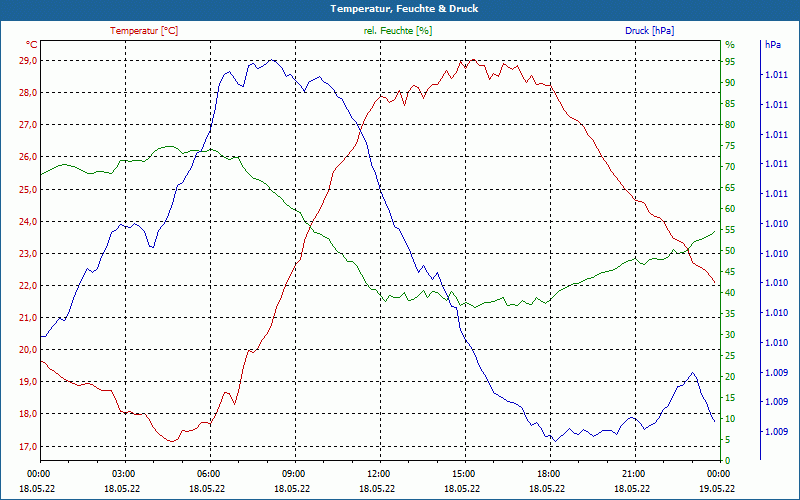The width and height of the screenshot is (800, 500).
Task: Click the '18:00' time axis label
Action: coord(547,473)
